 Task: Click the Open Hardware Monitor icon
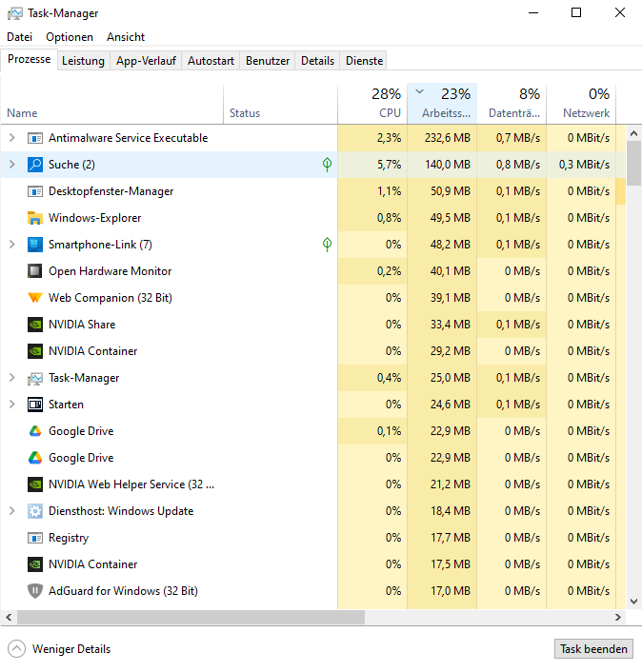34,271
